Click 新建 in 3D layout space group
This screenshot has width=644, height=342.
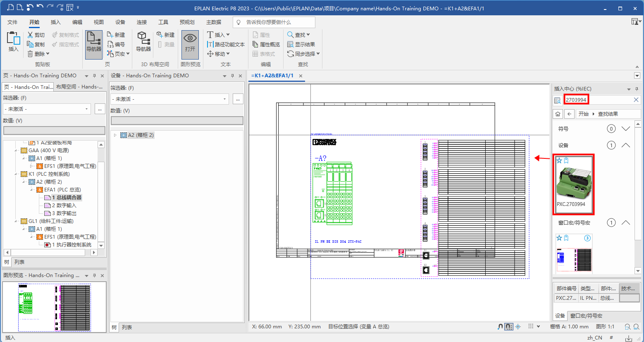pos(166,35)
